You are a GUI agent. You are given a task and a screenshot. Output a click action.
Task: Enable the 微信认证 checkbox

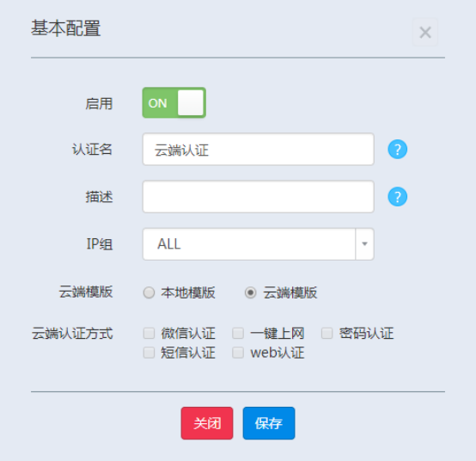pos(149,333)
